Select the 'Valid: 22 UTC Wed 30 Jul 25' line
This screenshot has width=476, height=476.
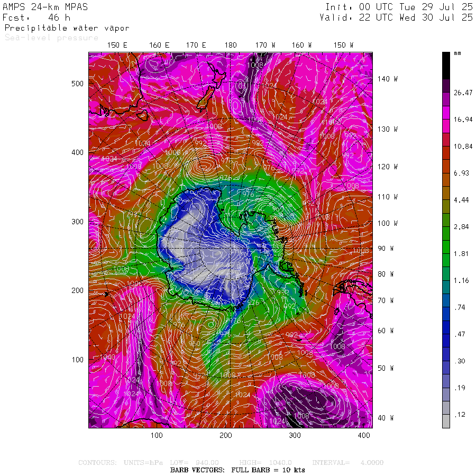396,17
